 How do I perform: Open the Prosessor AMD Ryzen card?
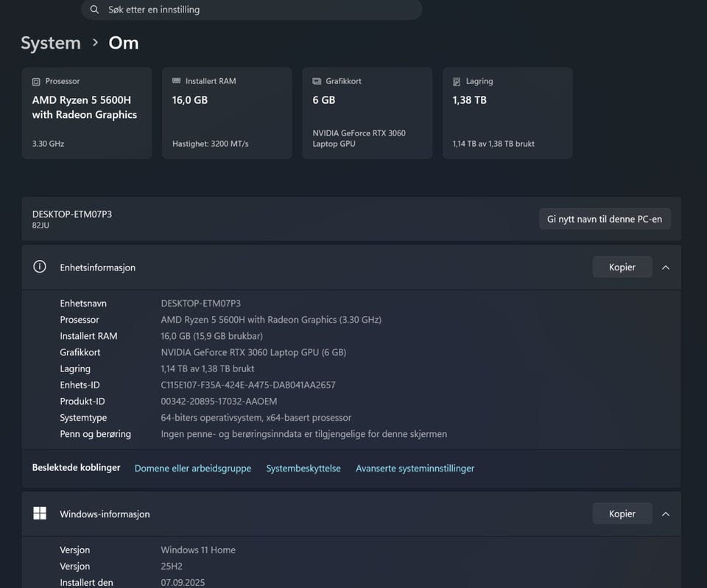point(87,113)
